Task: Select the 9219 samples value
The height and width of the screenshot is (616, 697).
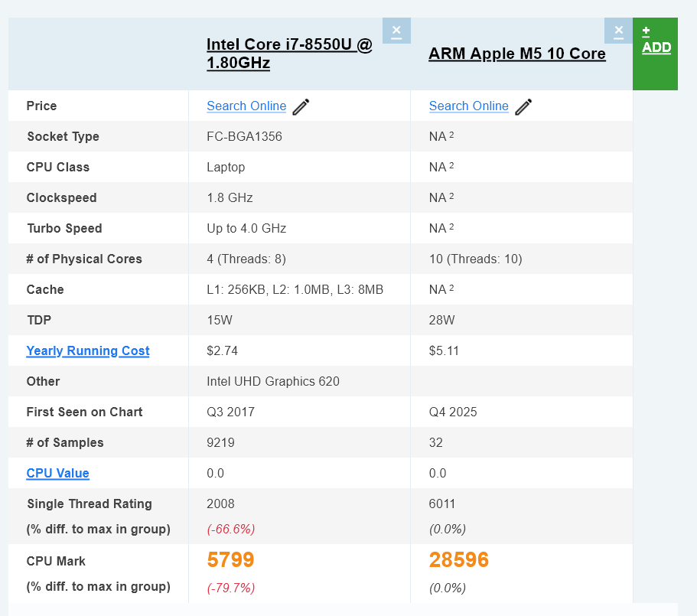Action: [220, 442]
